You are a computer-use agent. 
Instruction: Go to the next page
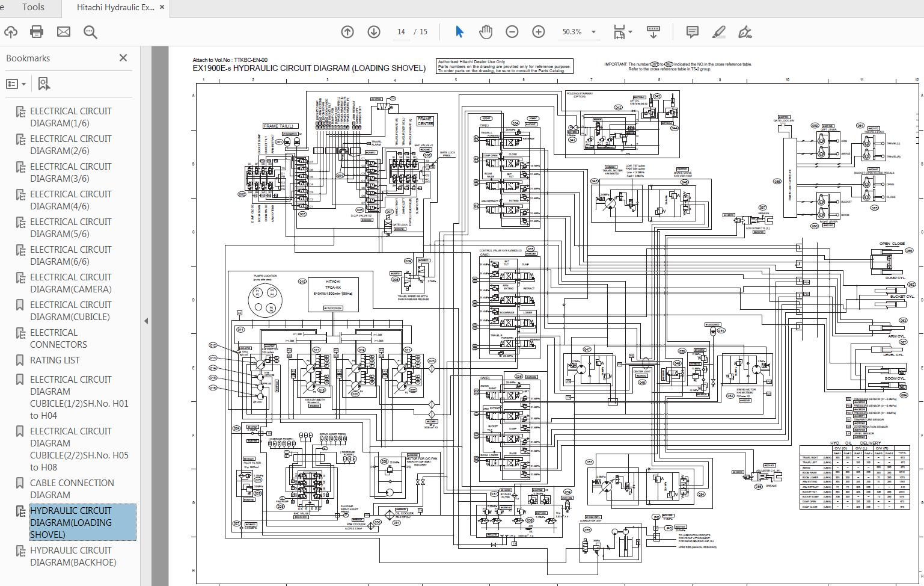pyautogui.click(x=374, y=31)
